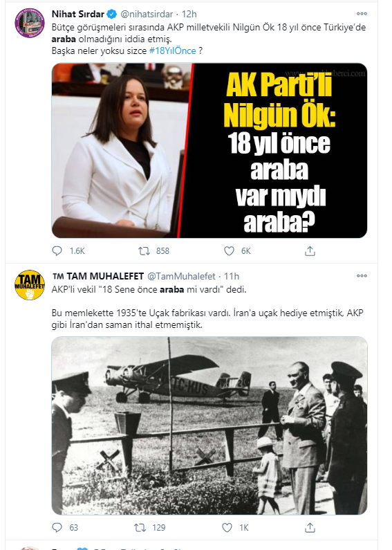Share the Nihat Sırdar tweet
Viewport: 392px width, 550px height.
pos(310,251)
